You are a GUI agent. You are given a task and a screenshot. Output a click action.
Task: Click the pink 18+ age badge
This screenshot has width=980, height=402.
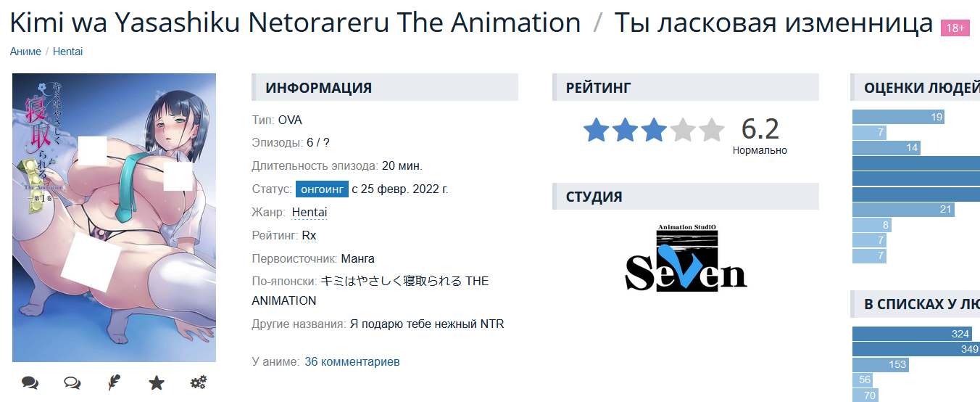pos(955,28)
